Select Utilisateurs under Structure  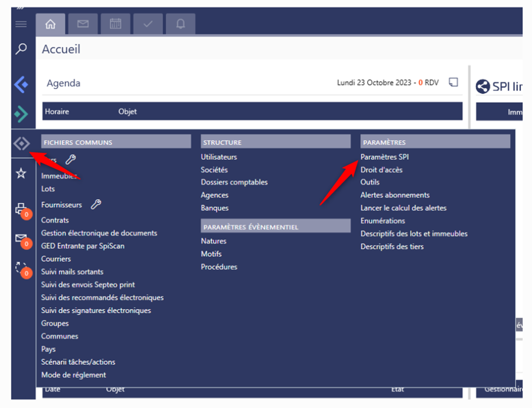coord(219,157)
